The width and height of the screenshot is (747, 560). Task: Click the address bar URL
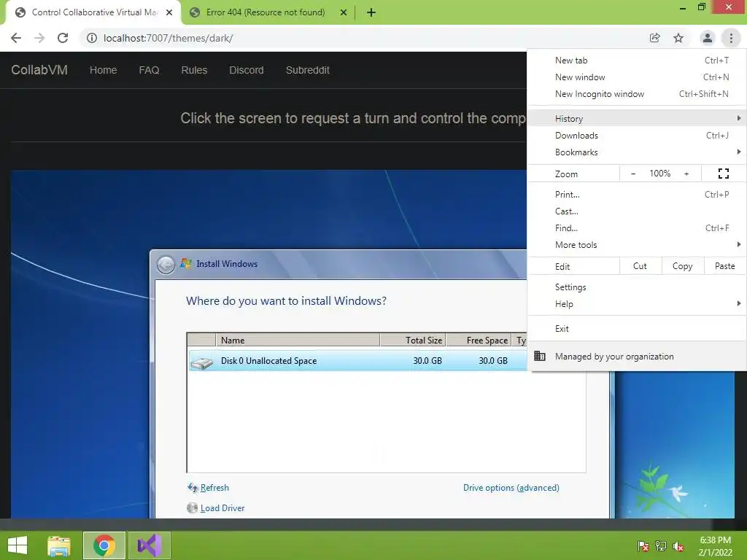point(169,38)
